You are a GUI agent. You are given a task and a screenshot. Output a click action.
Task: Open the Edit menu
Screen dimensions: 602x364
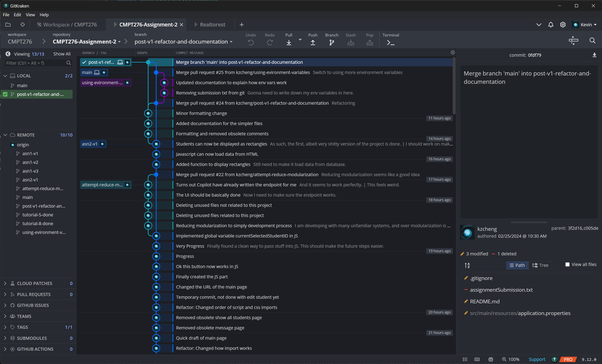click(x=17, y=15)
